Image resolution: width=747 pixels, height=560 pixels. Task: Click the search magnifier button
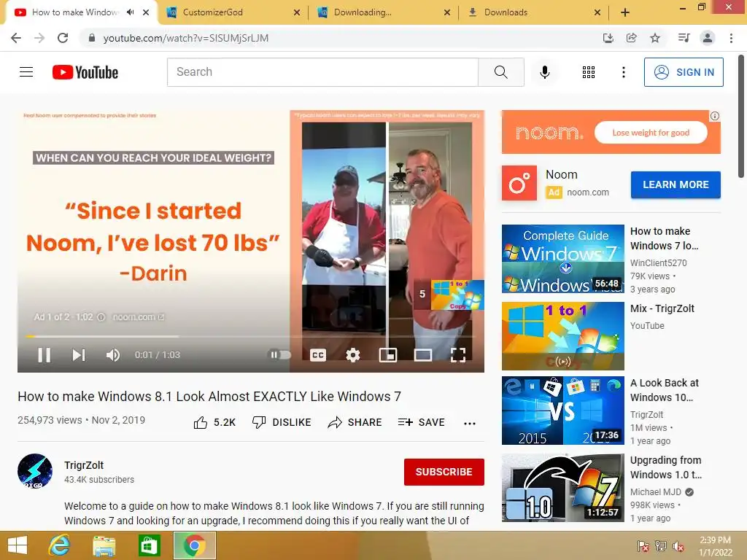click(x=500, y=72)
